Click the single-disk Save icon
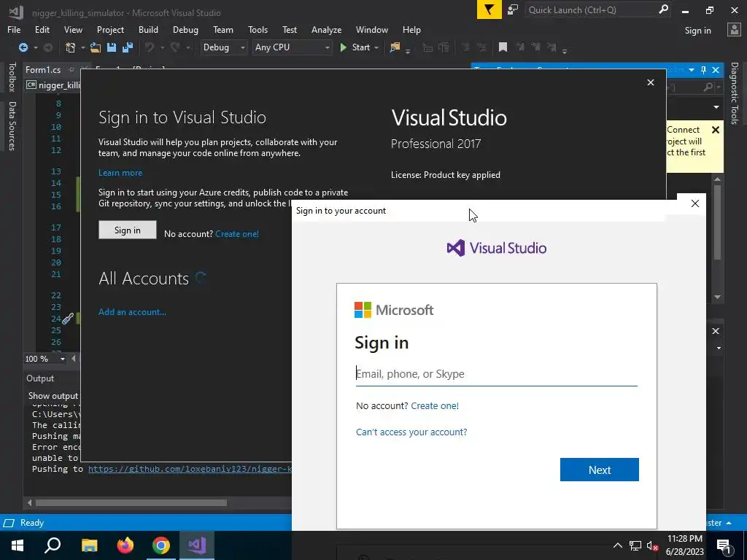The width and height of the screenshot is (747, 560). tap(112, 47)
